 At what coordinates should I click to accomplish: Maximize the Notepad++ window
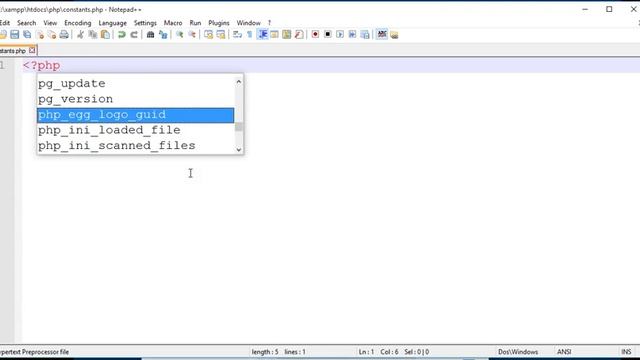(x=609, y=9)
